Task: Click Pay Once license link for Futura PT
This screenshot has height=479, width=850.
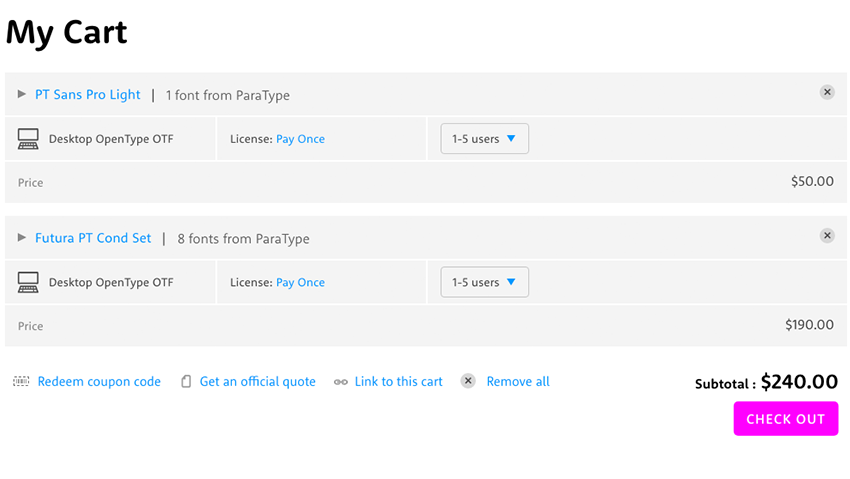Action: (x=300, y=283)
